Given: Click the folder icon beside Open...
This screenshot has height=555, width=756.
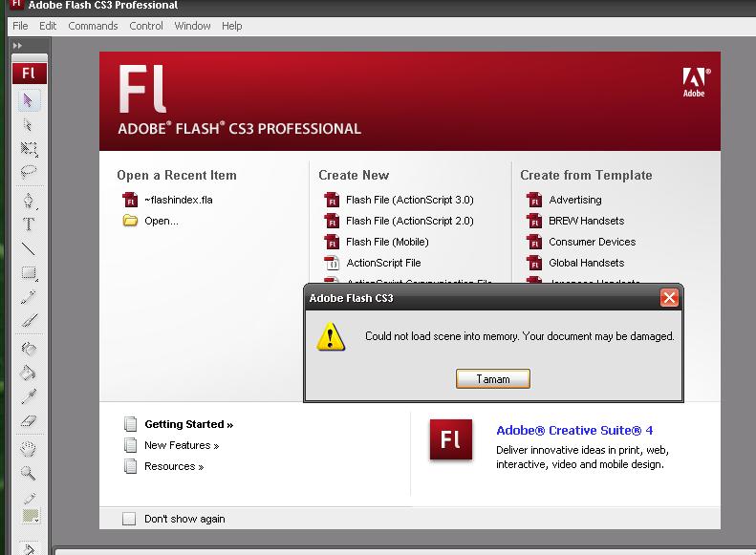Looking at the screenshot, I should (130, 221).
